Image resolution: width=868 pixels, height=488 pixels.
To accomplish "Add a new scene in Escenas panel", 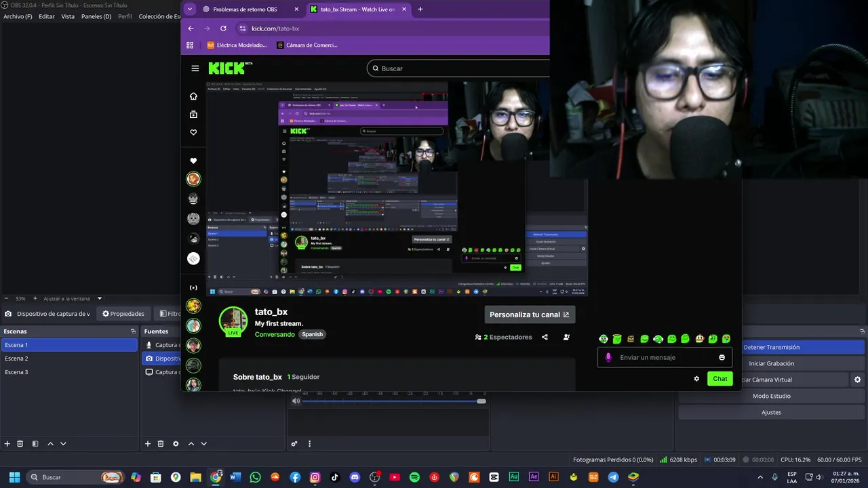I will pos(7,444).
